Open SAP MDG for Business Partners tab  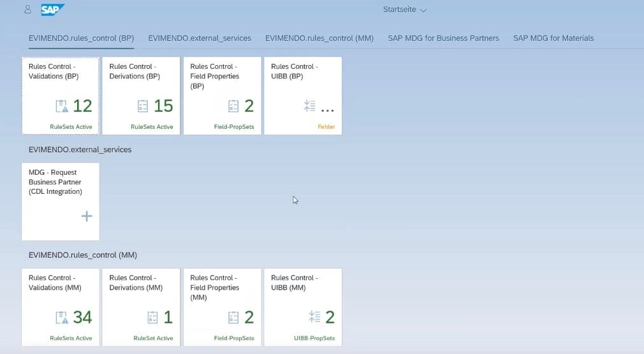(x=443, y=38)
